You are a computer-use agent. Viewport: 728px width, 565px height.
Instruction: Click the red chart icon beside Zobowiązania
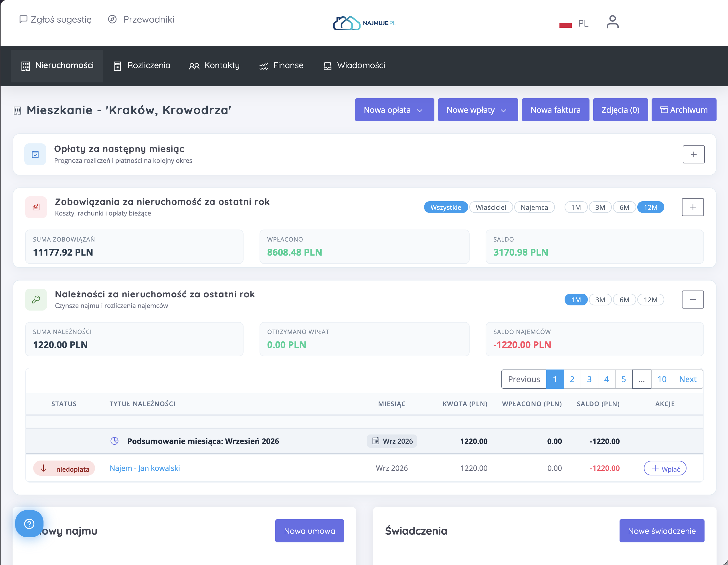click(x=36, y=207)
